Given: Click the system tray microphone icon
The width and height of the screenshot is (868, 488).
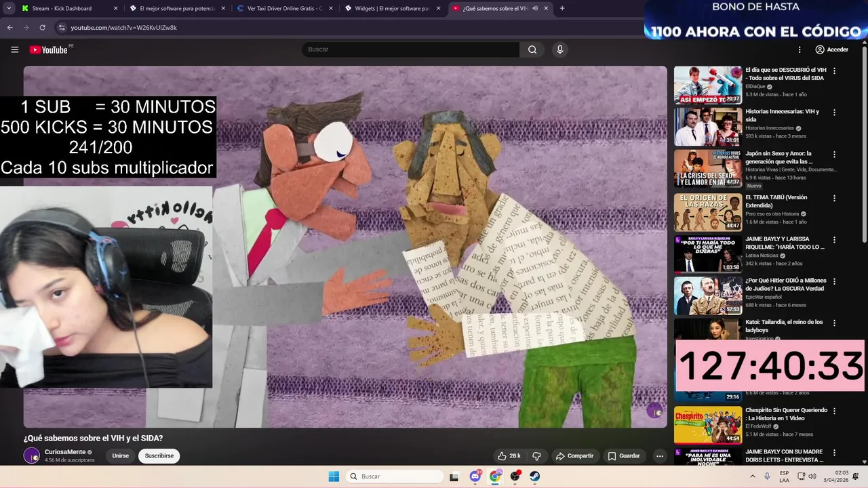Looking at the screenshot, I should [x=768, y=476].
